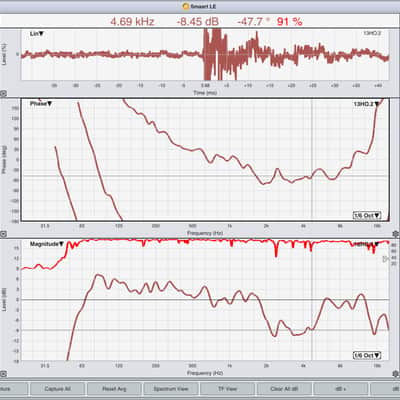Collapse the phase pane with its corner icon
This screenshot has height=400, width=400.
3,234
